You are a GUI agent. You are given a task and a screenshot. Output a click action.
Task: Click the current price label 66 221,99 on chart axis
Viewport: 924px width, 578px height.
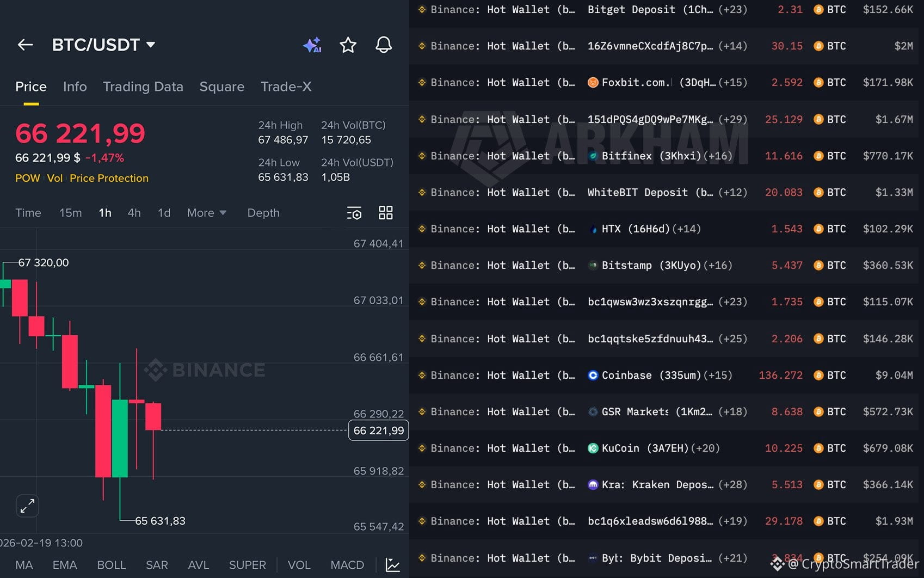379,431
